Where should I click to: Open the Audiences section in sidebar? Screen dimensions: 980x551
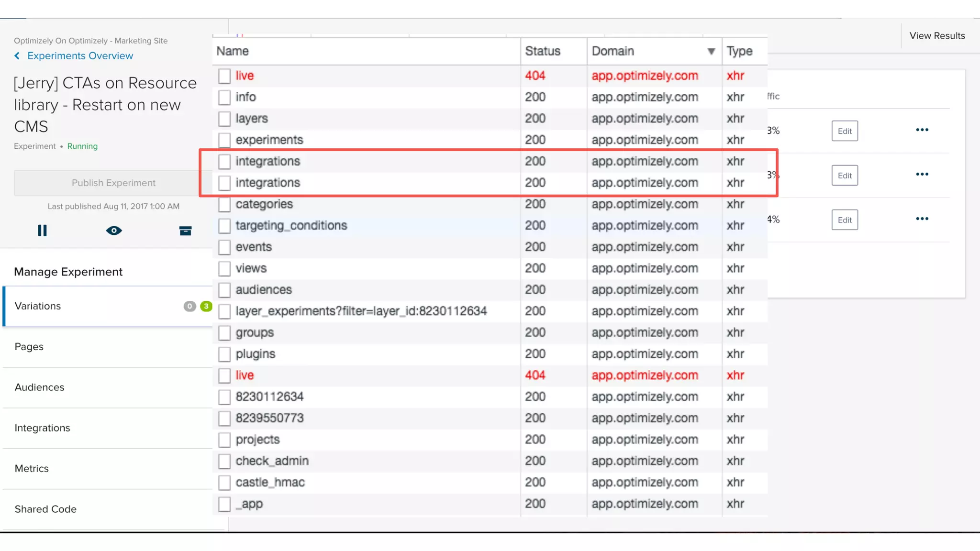click(x=39, y=387)
